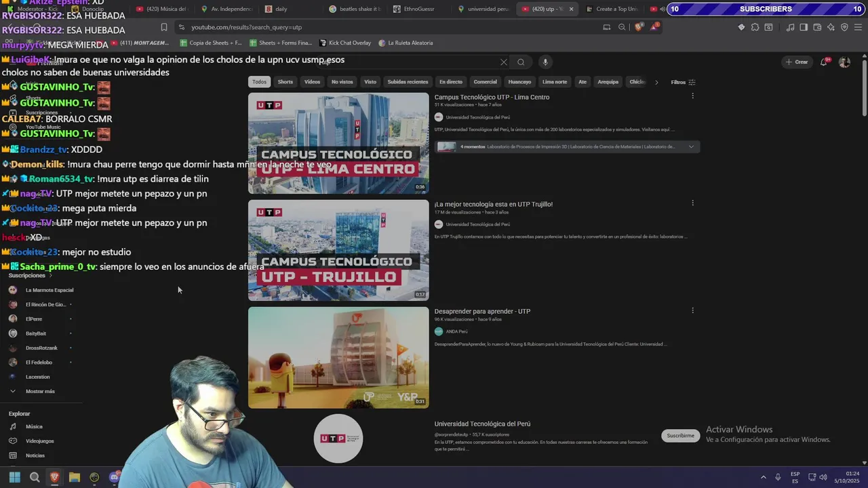Open title '¡La mejor tecnología esta en UTP Trujillo!'
The height and width of the screenshot is (488, 868).
click(494, 204)
